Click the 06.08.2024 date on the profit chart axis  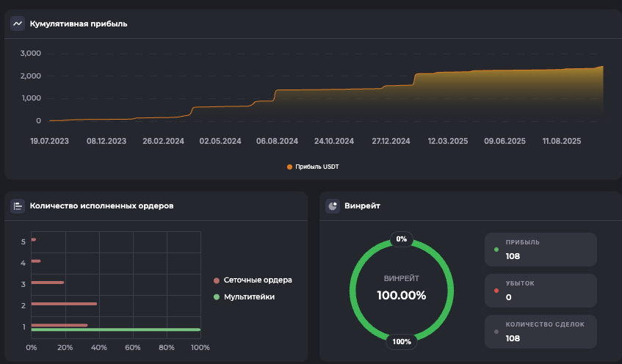point(277,141)
